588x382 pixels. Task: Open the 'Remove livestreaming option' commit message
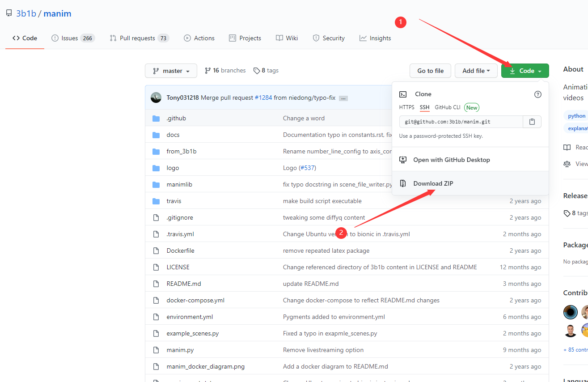[323, 350]
